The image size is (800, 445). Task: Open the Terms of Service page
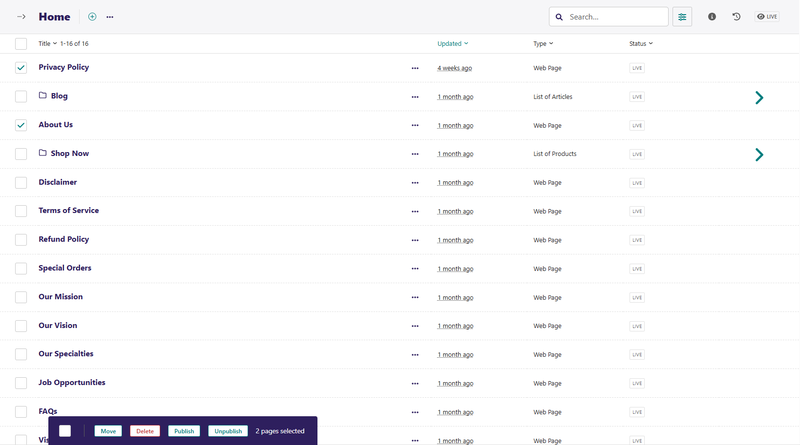pos(68,211)
